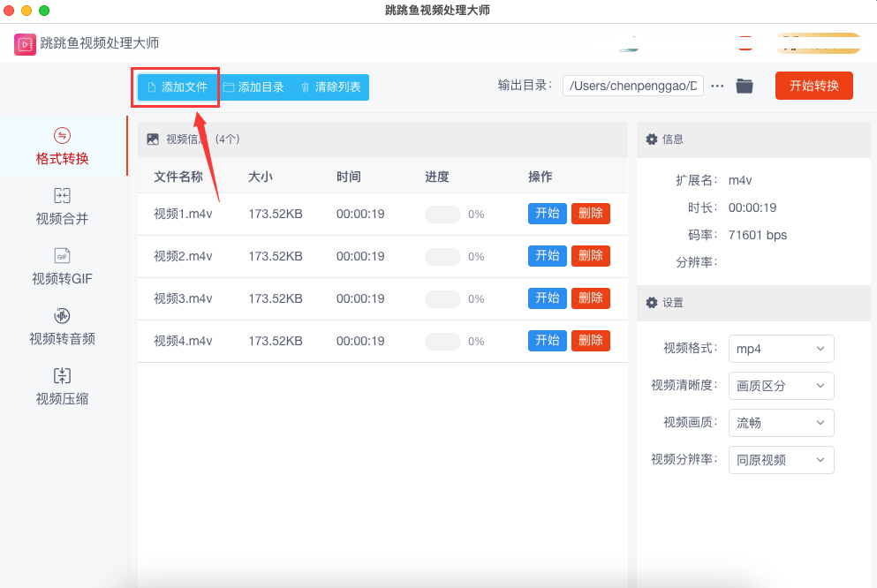This screenshot has width=877, height=588.
Task: Click the app logo icon
Action: pyautogui.click(x=25, y=44)
